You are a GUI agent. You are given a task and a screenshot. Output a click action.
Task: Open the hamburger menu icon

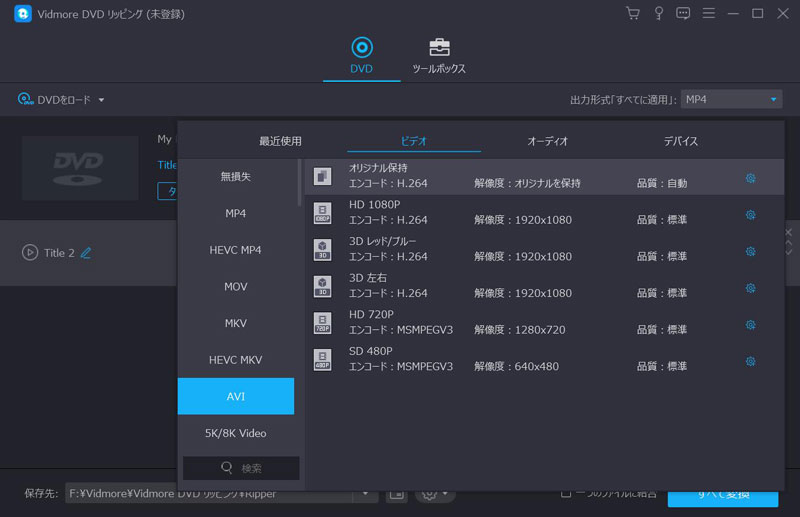pyautogui.click(x=708, y=13)
